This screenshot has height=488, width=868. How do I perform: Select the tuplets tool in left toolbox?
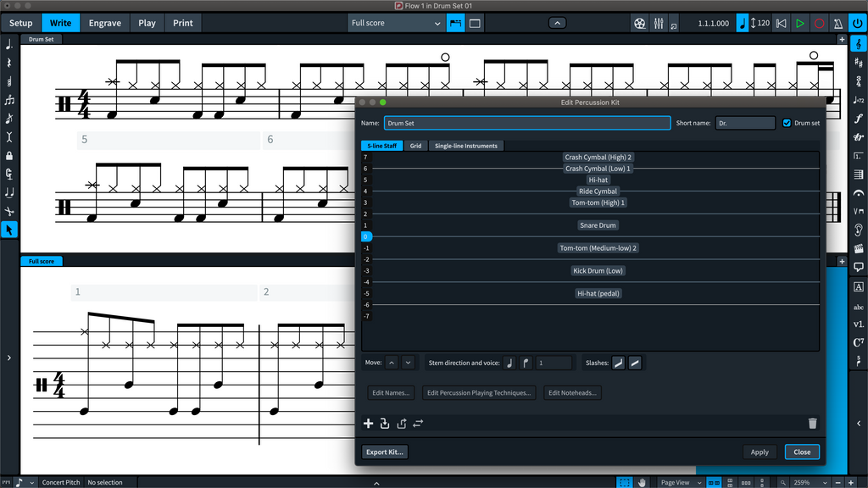point(9,100)
